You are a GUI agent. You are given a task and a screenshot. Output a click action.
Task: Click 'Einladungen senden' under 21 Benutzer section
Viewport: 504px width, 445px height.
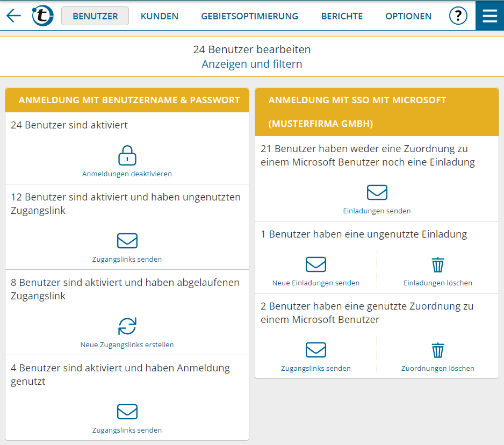tap(377, 211)
